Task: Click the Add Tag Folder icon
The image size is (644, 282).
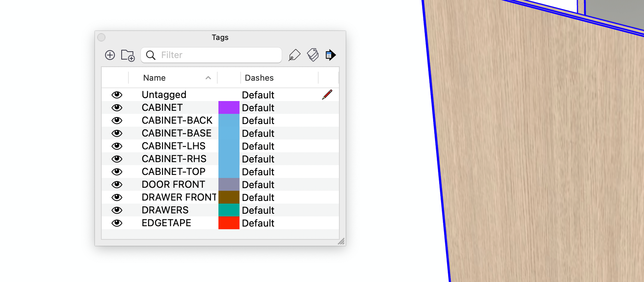Action: pos(128,55)
